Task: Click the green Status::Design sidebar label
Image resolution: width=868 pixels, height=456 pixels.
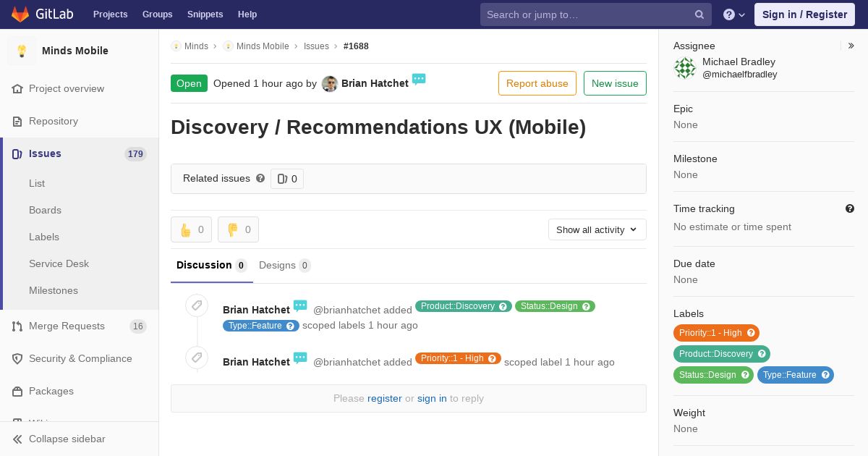Action: pos(713,375)
